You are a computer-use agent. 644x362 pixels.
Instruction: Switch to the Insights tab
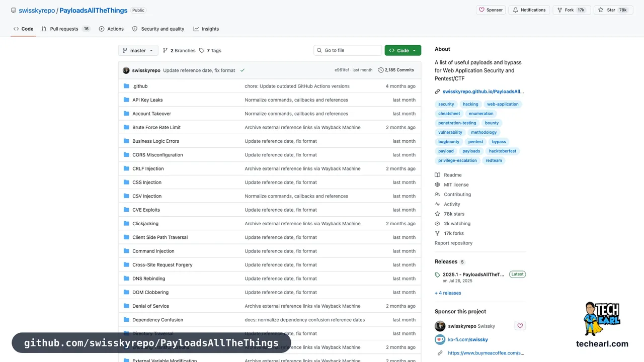point(206,29)
